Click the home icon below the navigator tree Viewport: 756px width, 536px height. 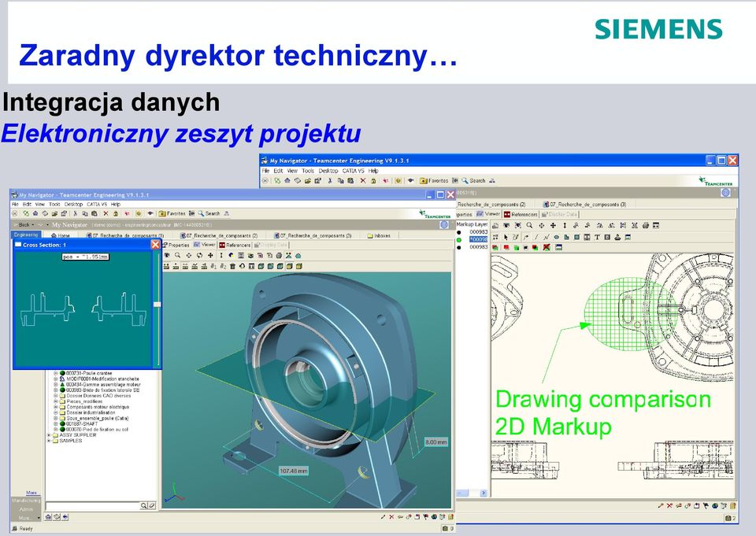pyautogui.click(x=49, y=517)
